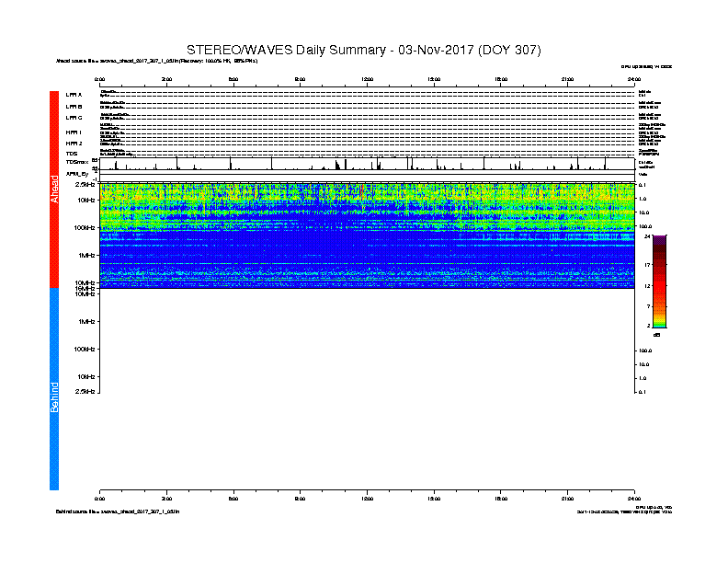Click the Behind source file text at bottom
The image size is (728, 563).
(118, 511)
